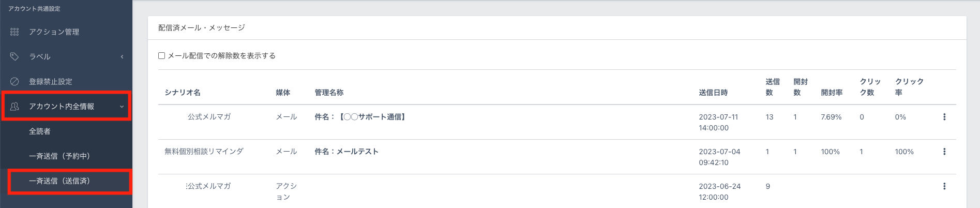This screenshot has height=208, width=980.
Task: Open 登録禁止設定 menu item
Action: pyautogui.click(x=51, y=82)
